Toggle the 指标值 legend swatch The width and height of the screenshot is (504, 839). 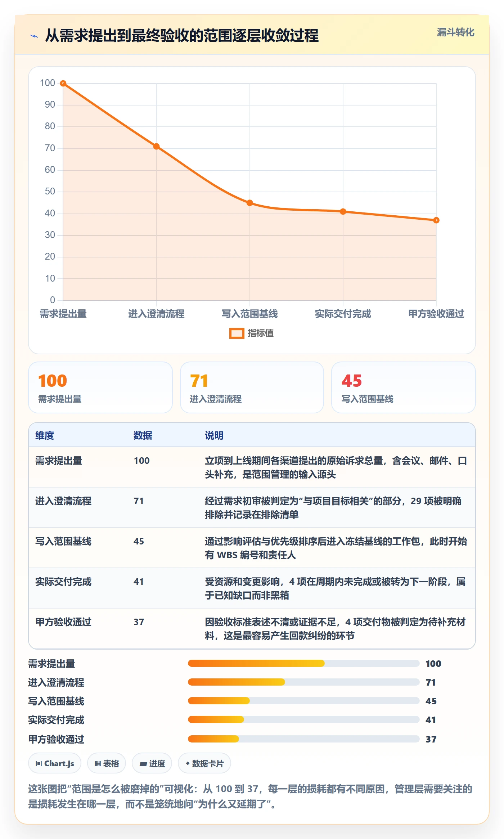pos(237,333)
